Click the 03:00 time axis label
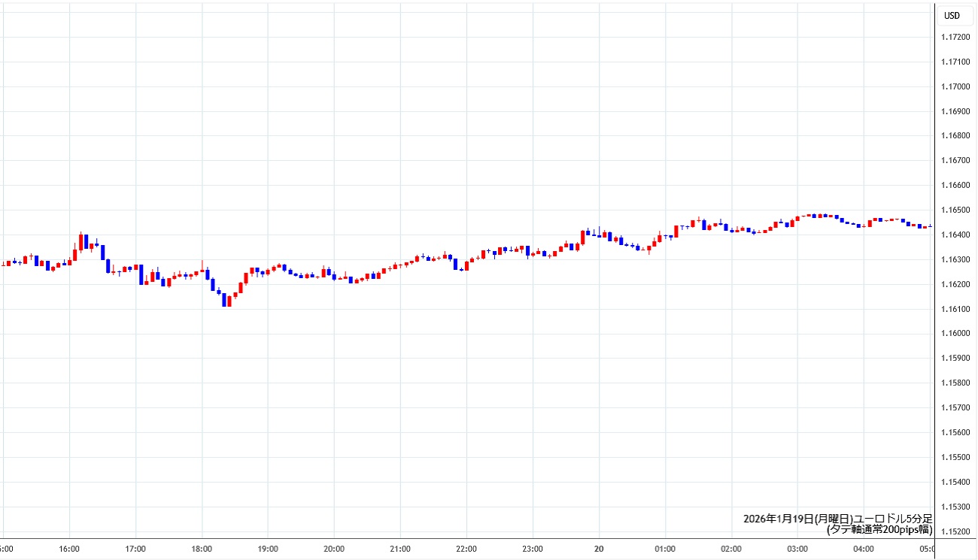Image resolution: width=978 pixels, height=560 pixels. pyautogui.click(x=797, y=549)
